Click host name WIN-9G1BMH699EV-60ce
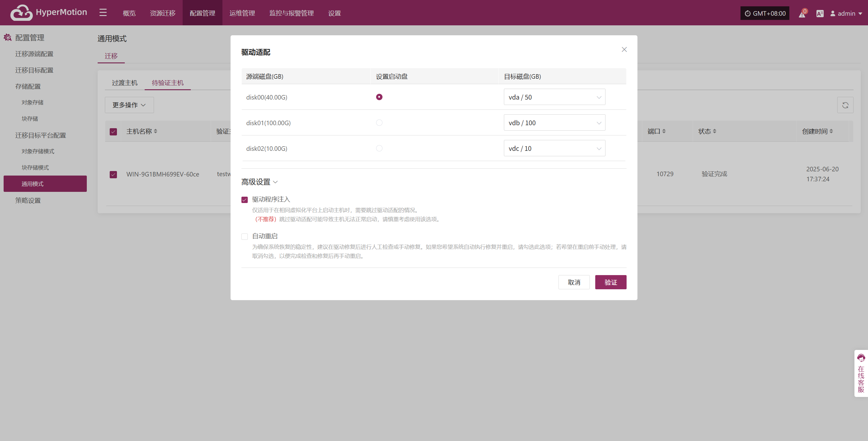The width and height of the screenshot is (868, 441). [x=162, y=174]
